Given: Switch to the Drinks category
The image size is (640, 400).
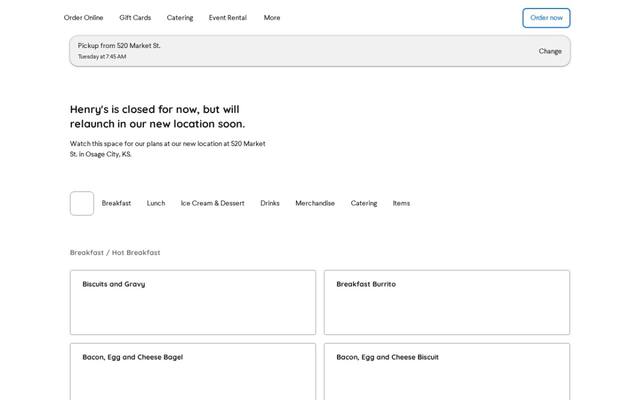Looking at the screenshot, I should tap(270, 203).
